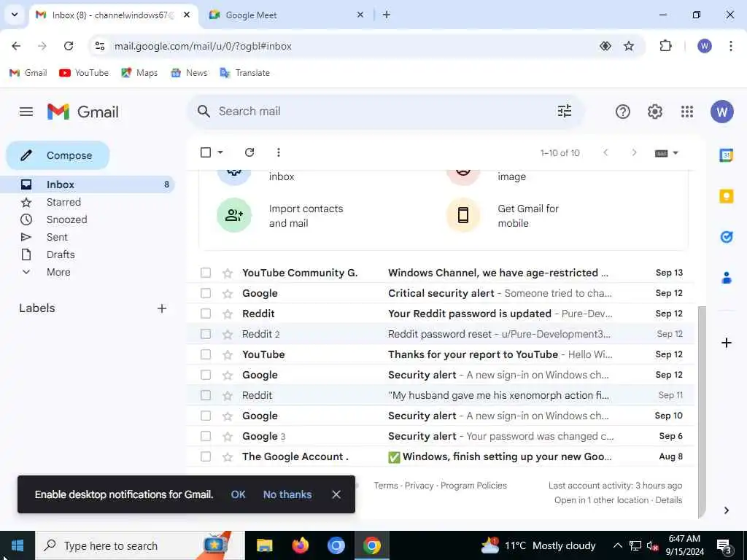Open the input tools keyboard dropdown
The image size is (747, 560).
(x=667, y=153)
